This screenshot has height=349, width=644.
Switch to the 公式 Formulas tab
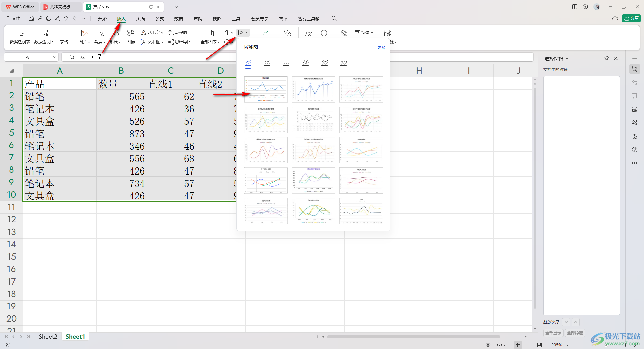click(x=160, y=19)
